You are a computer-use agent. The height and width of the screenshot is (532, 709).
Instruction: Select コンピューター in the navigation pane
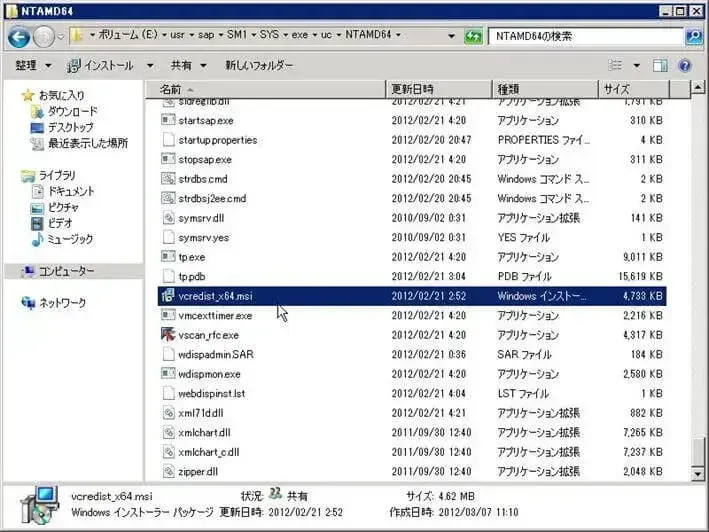coord(66,271)
